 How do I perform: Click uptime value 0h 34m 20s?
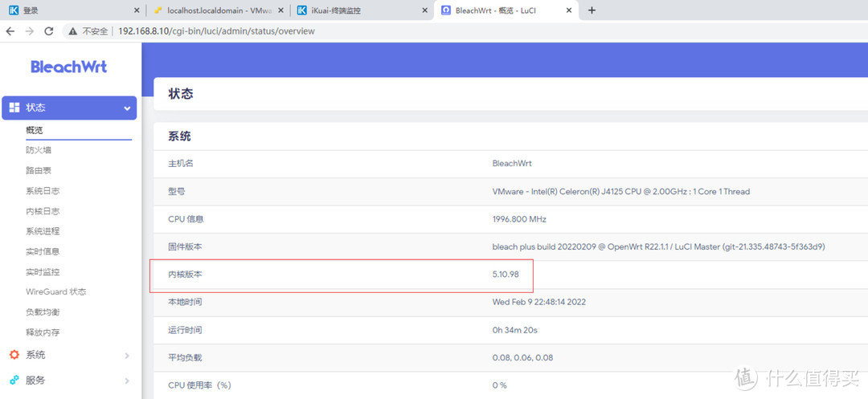coord(515,330)
